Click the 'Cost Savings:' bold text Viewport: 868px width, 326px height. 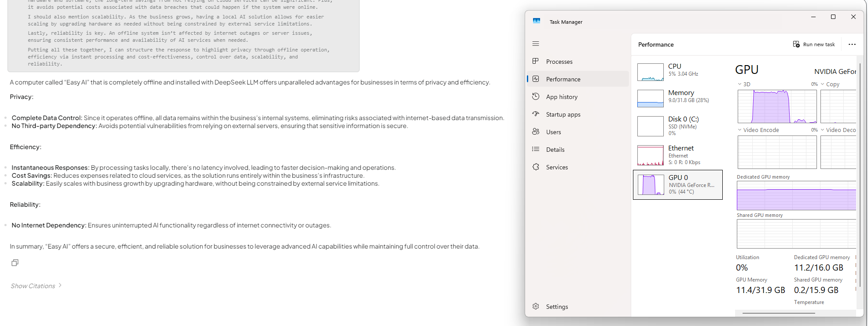pyautogui.click(x=32, y=176)
